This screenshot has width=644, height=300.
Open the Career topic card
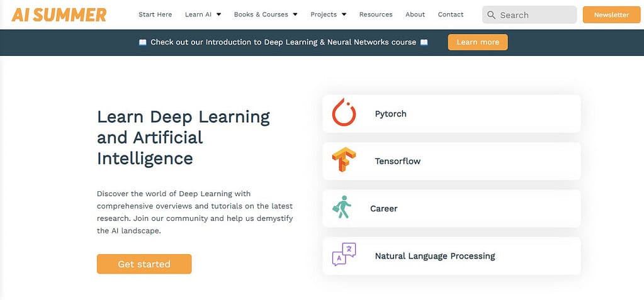(452, 208)
